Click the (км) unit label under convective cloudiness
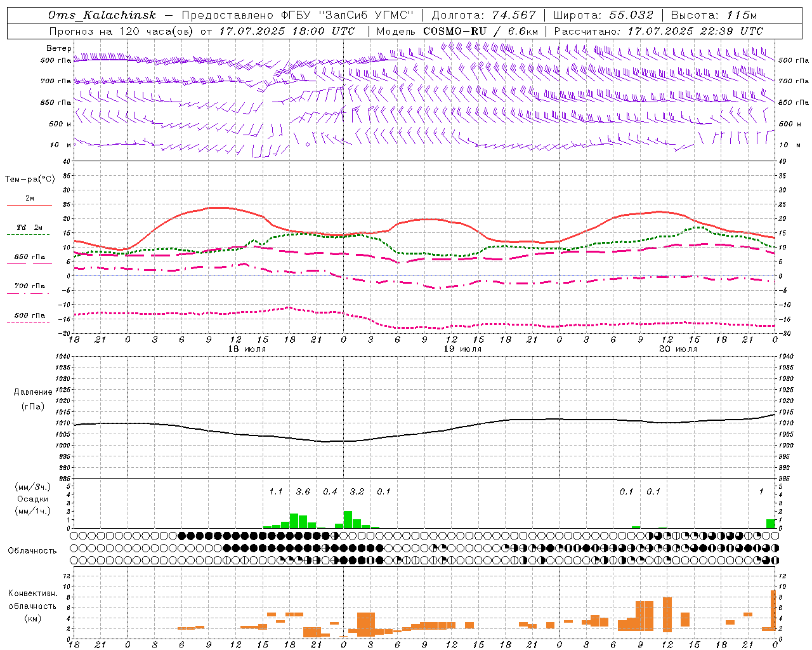The image size is (812, 650). click(33, 618)
